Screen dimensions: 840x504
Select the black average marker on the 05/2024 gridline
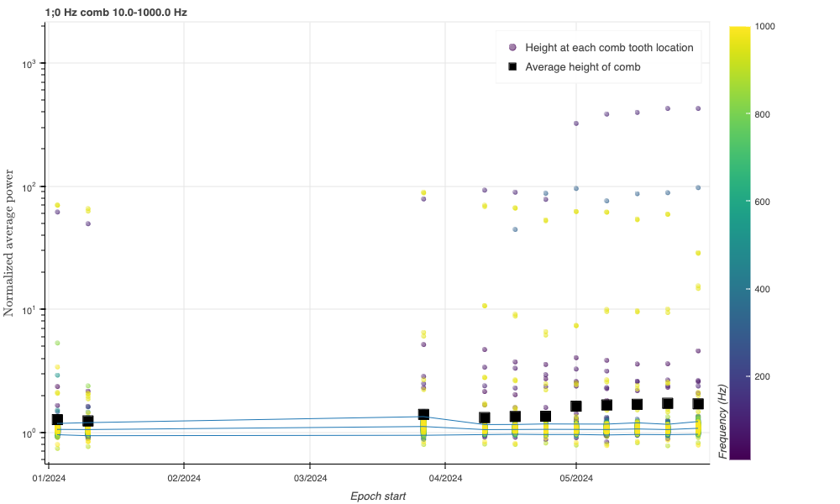click(576, 406)
